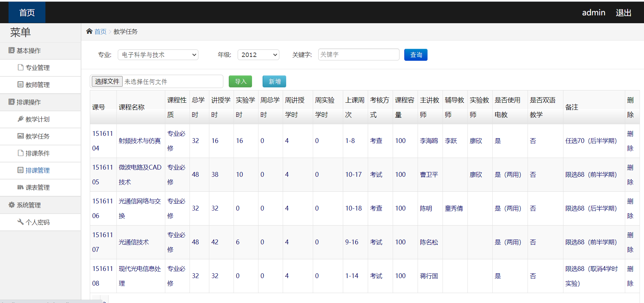
Task: Click teacher name 蒋行国
Action: [x=429, y=276]
